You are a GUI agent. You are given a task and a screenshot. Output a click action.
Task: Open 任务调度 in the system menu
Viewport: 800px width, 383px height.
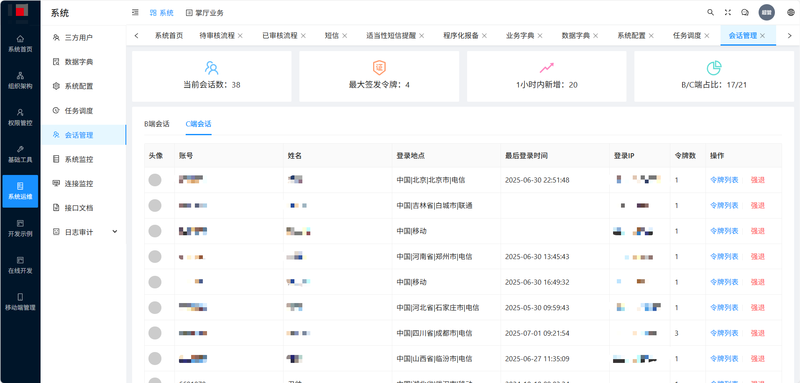coord(84,111)
